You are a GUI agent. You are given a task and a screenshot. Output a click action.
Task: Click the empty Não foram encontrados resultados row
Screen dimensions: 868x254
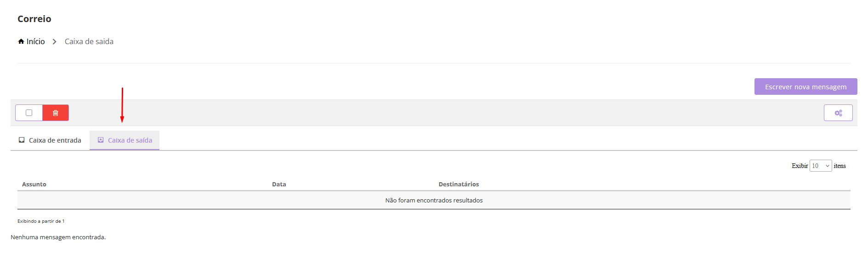click(434, 200)
